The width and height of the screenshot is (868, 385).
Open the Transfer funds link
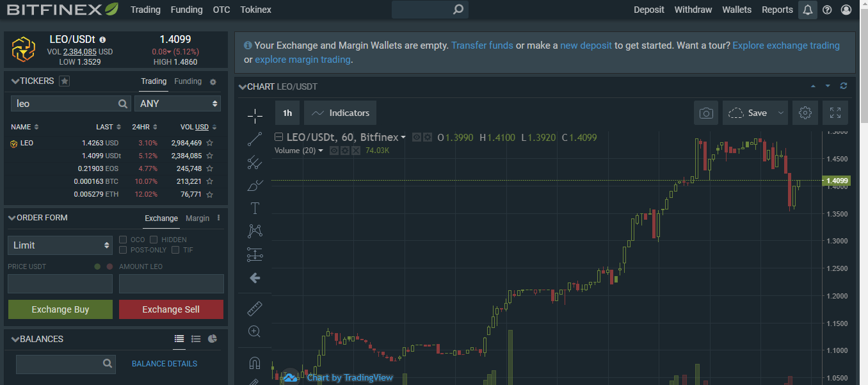click(482, 45)
